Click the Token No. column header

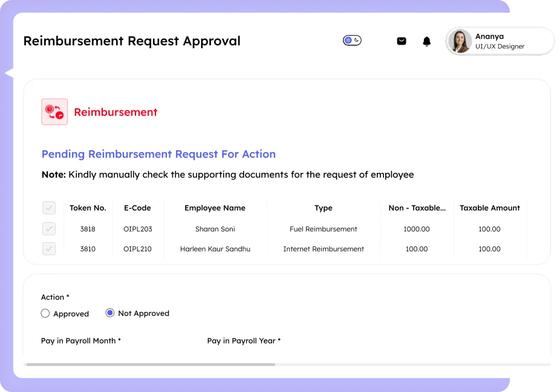88,208
